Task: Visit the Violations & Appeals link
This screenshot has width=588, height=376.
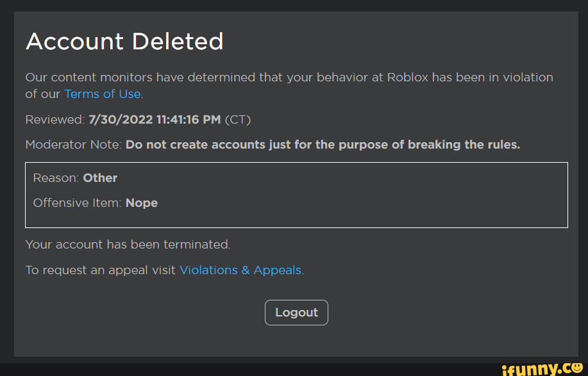Action: pos(240,270)
